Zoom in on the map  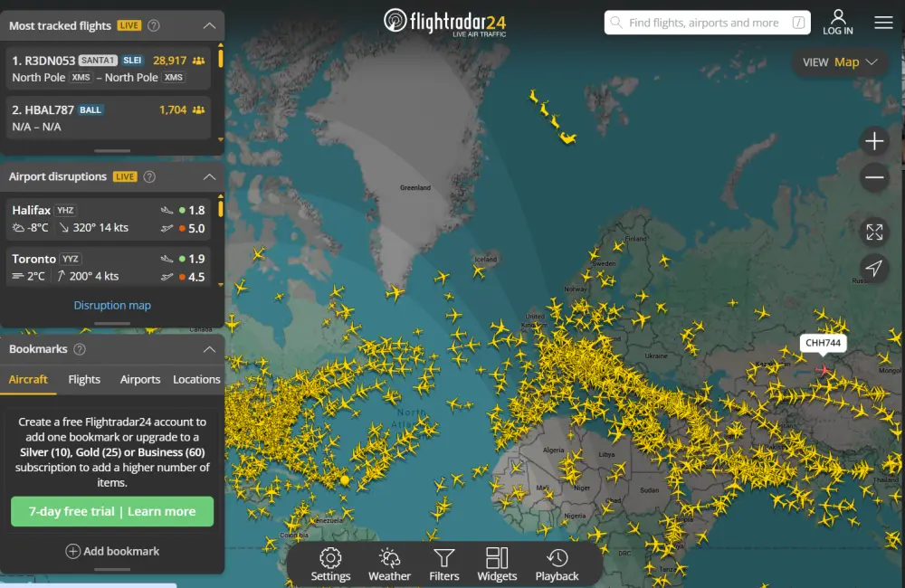click(x=874, y=142)
